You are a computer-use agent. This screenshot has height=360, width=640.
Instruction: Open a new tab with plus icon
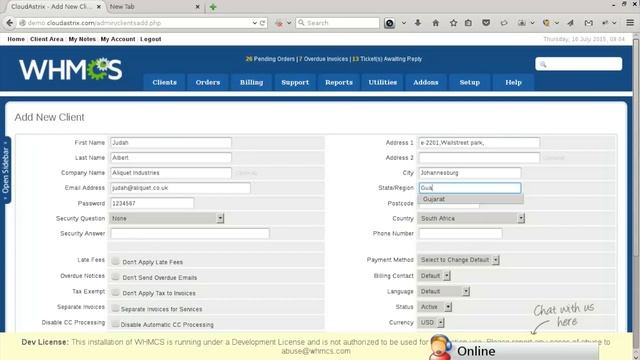click(x=213, y=7)
